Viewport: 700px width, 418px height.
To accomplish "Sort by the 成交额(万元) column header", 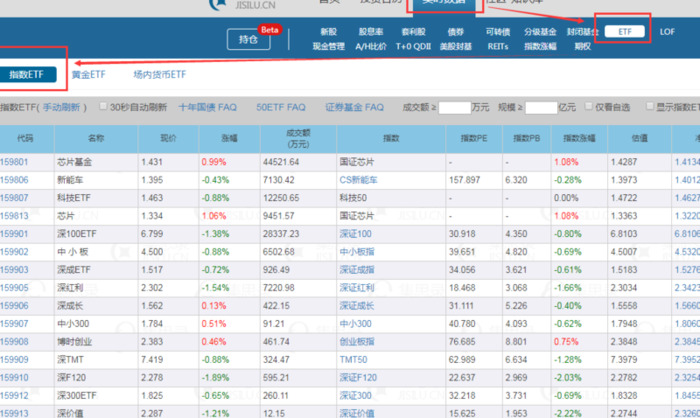I will [298, 138].
